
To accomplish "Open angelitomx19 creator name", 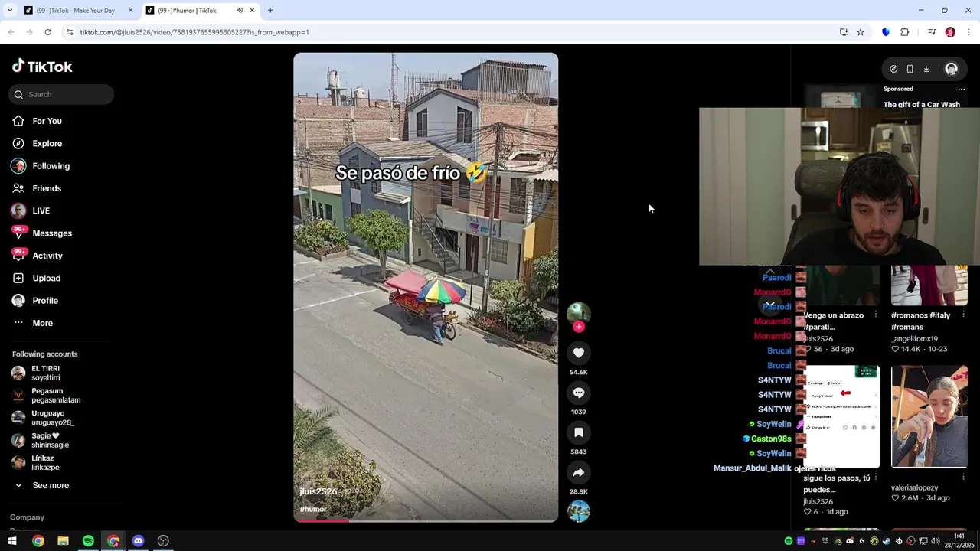I will 914,338.
